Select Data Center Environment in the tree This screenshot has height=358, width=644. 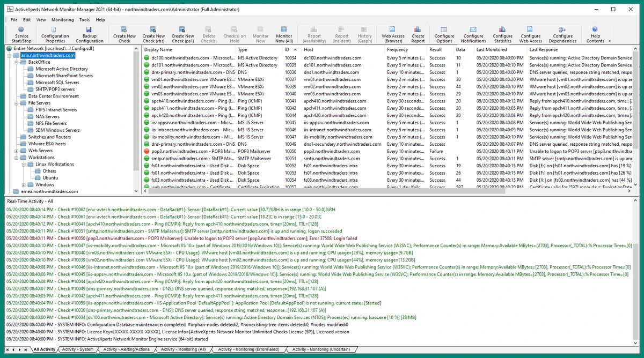(54, 96)
